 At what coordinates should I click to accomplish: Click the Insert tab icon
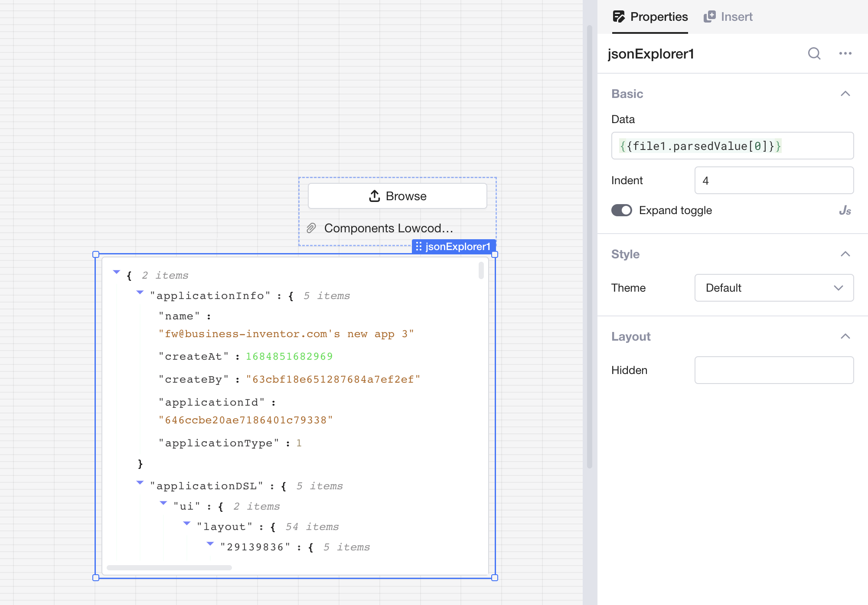click(x=710, y=16)
